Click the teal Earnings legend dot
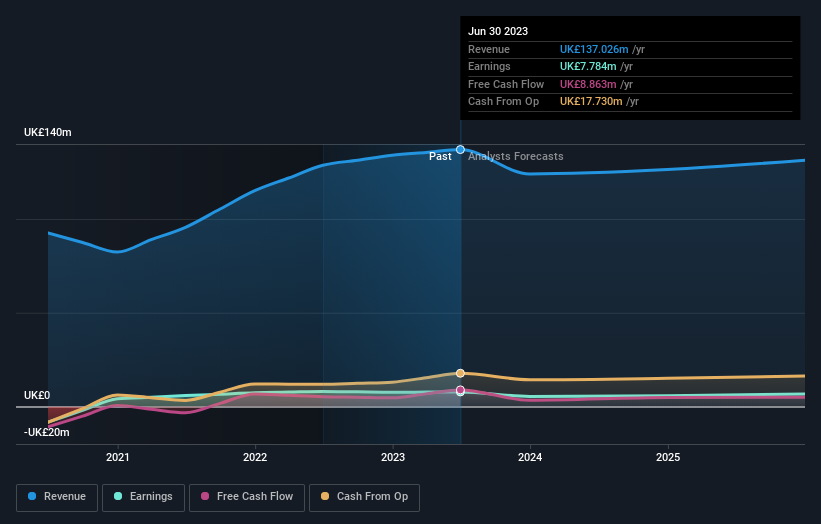This screenshot has height=524, width=821. click(118, 496)
